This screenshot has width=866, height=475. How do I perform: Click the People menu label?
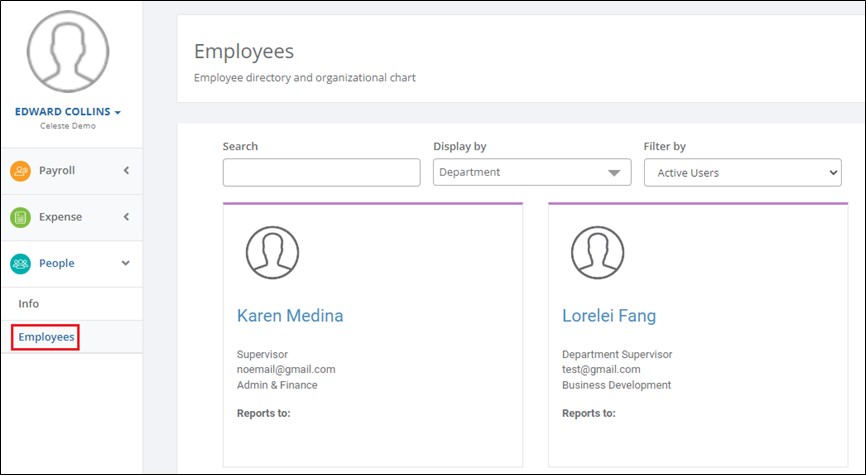[x=56, y=263]
